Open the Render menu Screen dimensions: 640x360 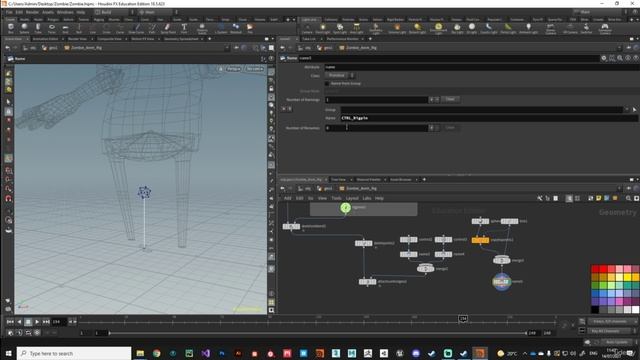pyautogui.click(x=32, y=12)
